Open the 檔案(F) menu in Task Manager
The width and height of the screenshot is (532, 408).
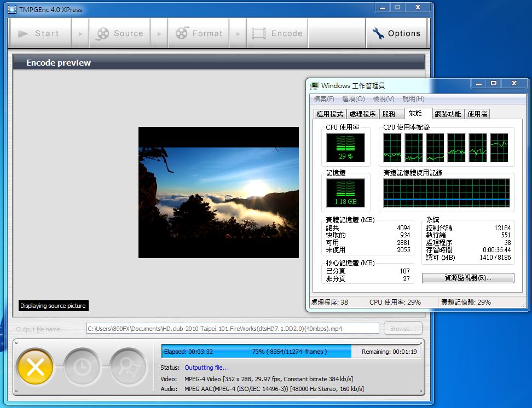click(x=323, y=99)
